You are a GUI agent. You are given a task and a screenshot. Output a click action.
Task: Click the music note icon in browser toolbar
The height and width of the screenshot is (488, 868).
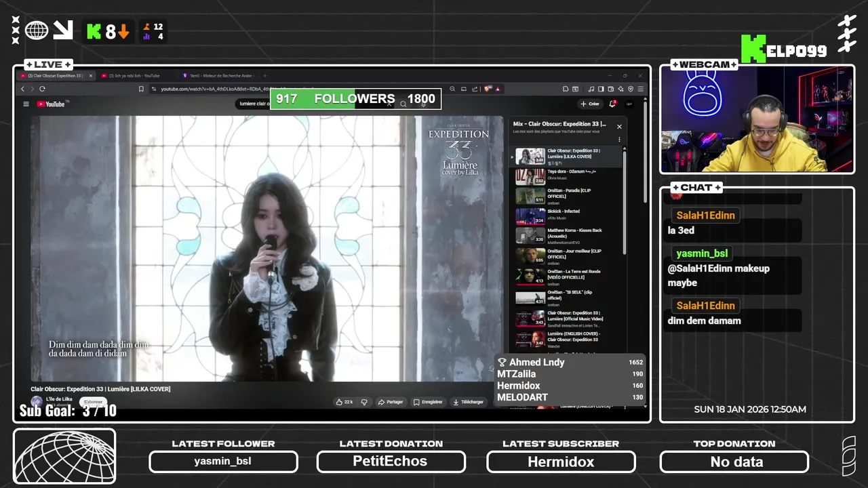pyautogui.click(x=591, y=89)
